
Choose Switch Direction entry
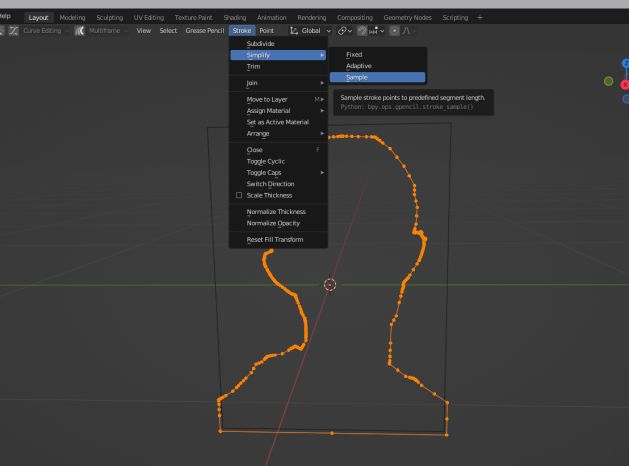point(278,184)
